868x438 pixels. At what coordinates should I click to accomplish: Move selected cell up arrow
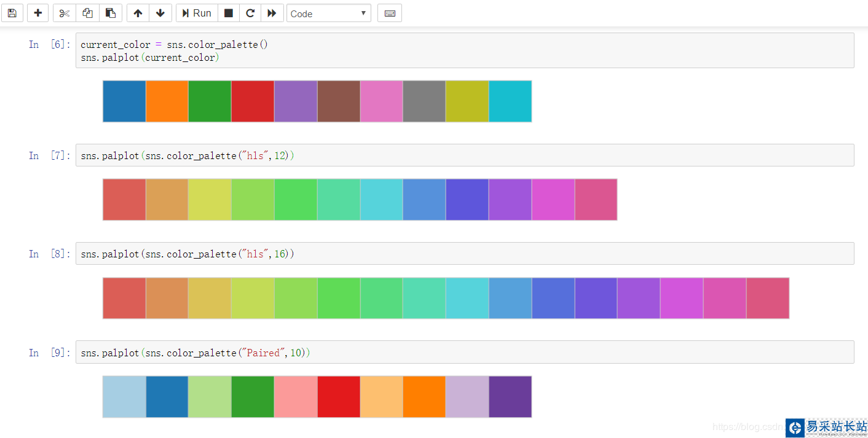pos(138,13)
